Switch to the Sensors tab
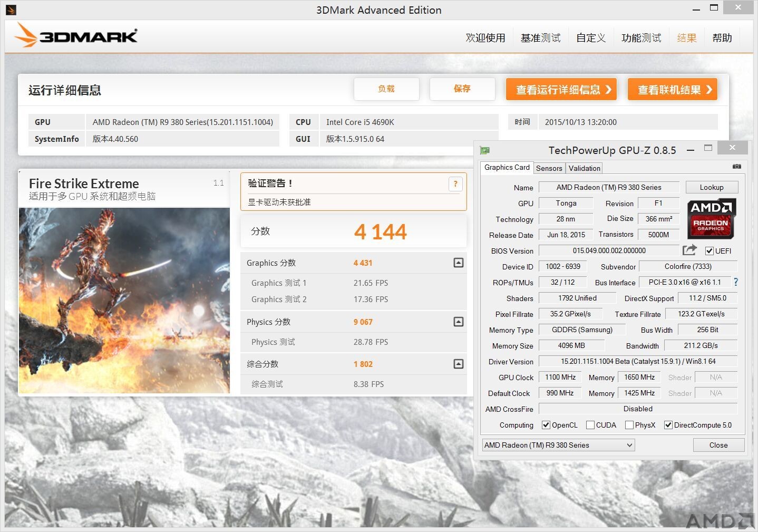The image size is (758, 532). pos(549,168)
